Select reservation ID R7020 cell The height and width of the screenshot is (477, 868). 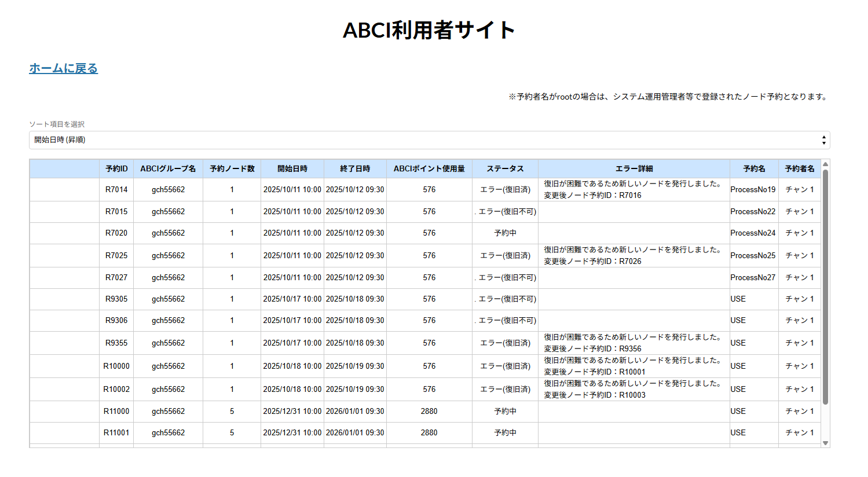coord(116,233)
